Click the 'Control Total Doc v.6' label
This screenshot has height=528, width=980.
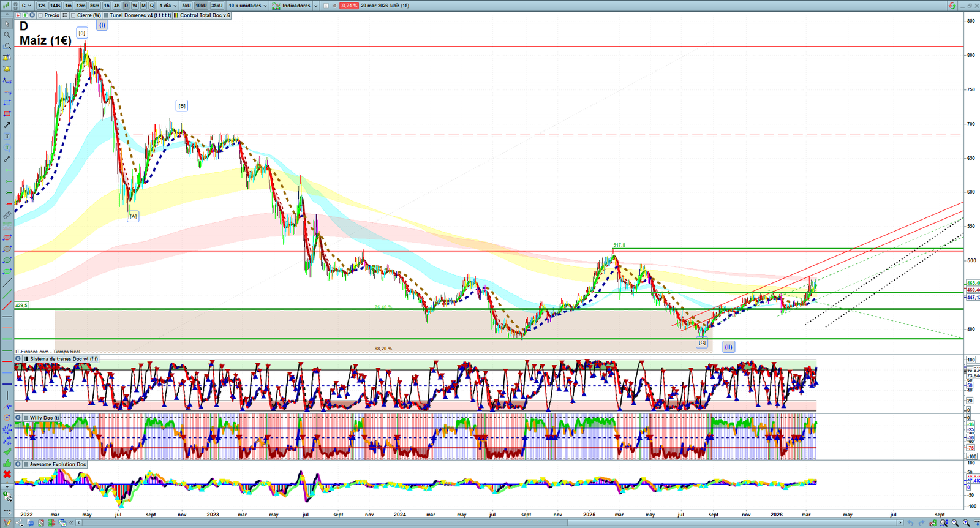pyautogui.click(x=205, y=15)
